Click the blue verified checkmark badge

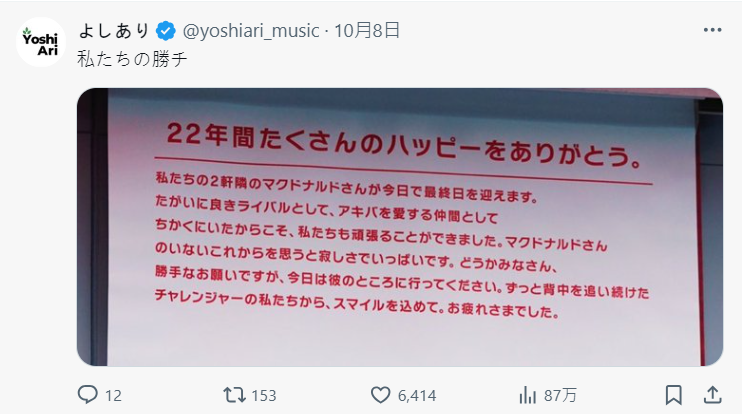coord(166,31)
